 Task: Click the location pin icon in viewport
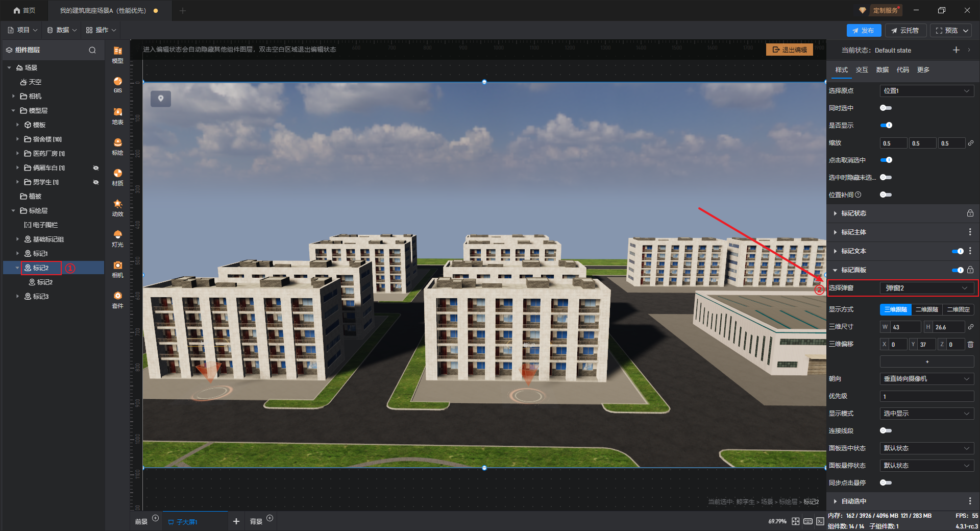coord(161,99)
